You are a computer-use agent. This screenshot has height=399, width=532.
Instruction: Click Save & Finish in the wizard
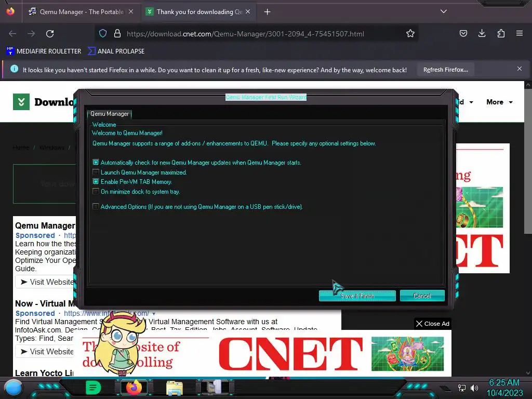point(357,296)
